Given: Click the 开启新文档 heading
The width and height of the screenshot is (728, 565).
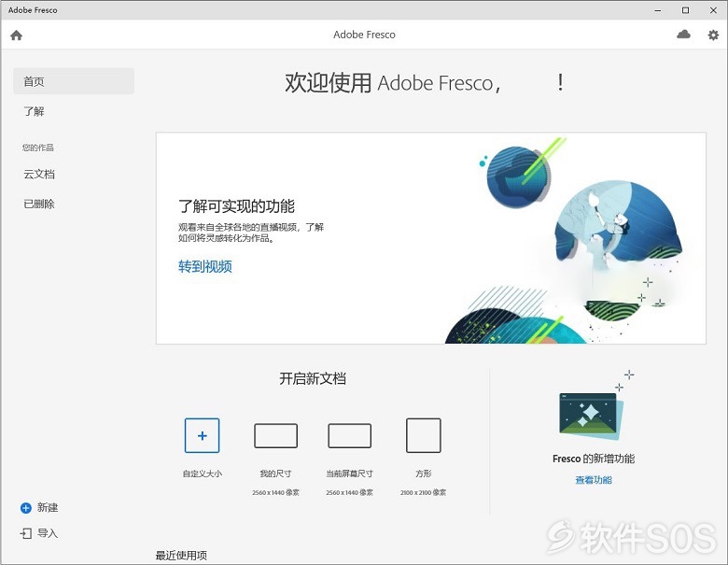Looking at the screenshot, I should pos(313,378).
